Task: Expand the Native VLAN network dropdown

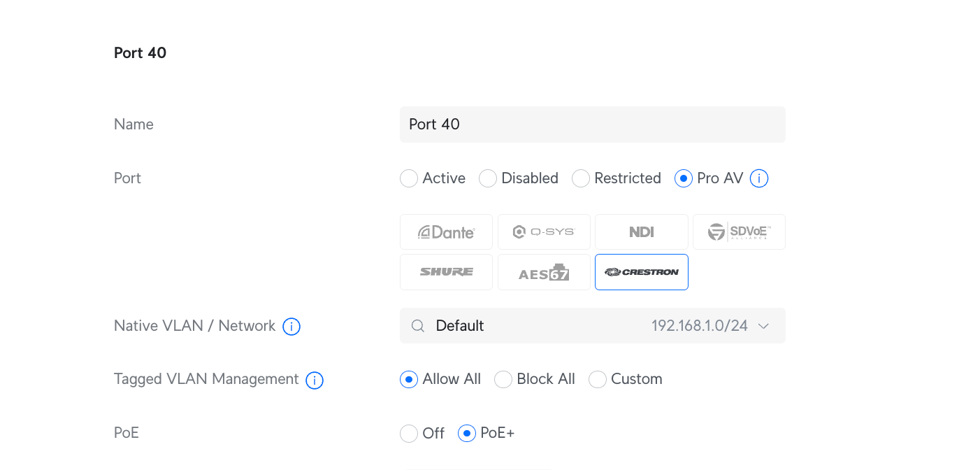Action: [x=763, y=326]
